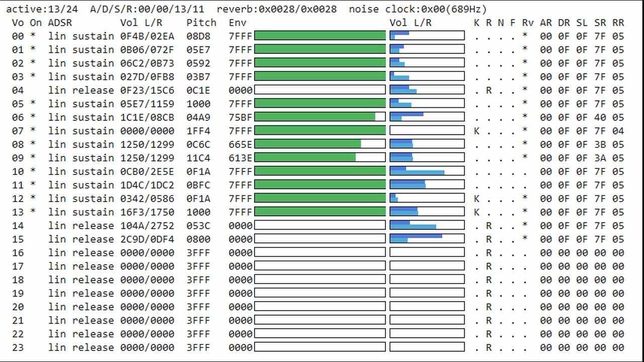Click pitch value "03B7"
This screenshot has width=644, height=362.
tap(198, 77)
